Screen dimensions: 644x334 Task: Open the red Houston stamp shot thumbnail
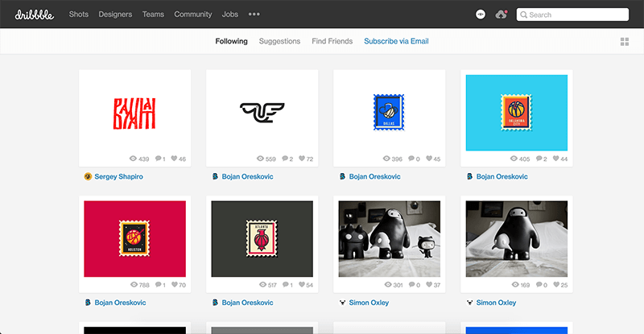[x=135, y=239]
